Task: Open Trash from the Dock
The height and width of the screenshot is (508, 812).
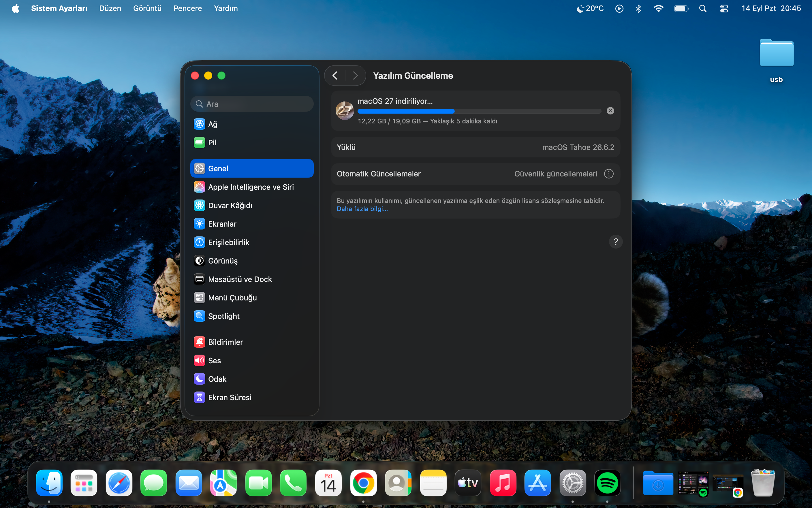Action: point(763,483)
